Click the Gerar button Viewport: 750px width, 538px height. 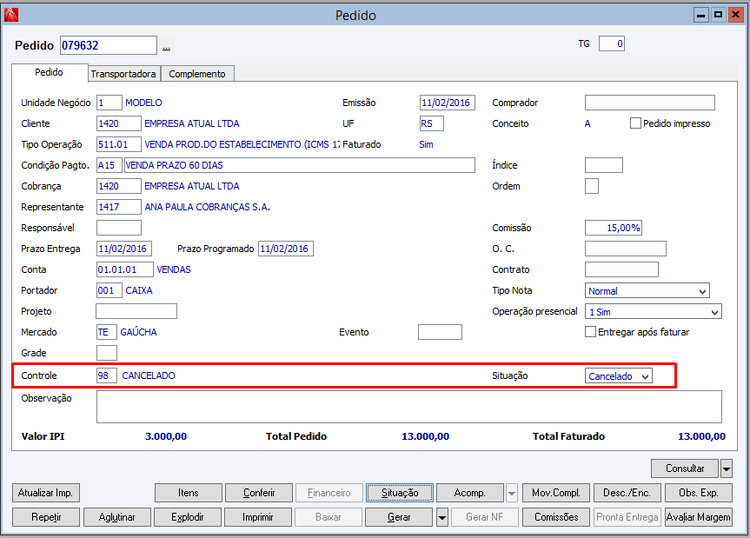pos(399,517)
